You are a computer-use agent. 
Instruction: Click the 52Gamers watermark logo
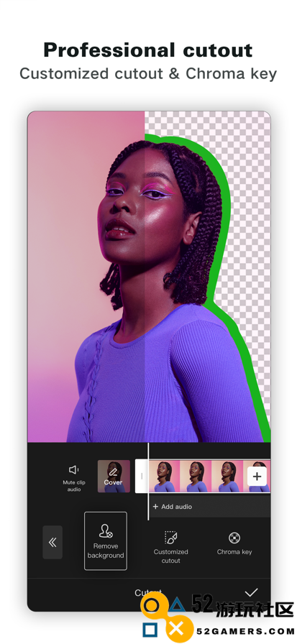pos(217,615)
